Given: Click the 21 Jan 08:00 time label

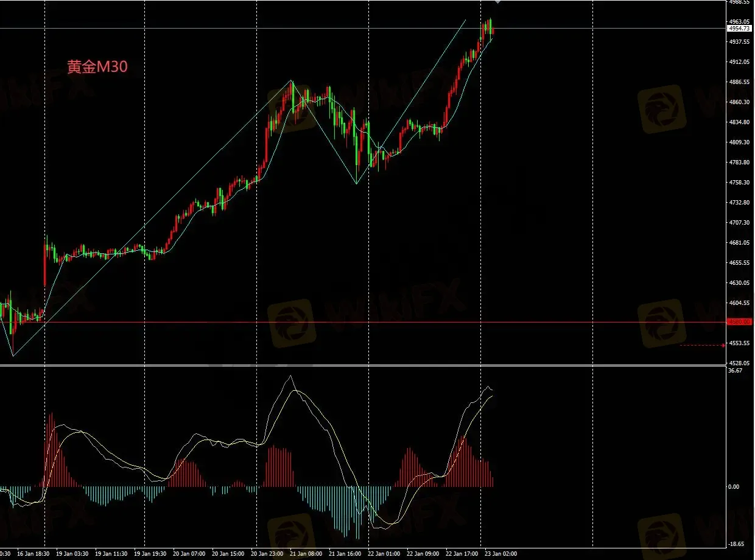Looking at the screenshot, I should (306, 554).
